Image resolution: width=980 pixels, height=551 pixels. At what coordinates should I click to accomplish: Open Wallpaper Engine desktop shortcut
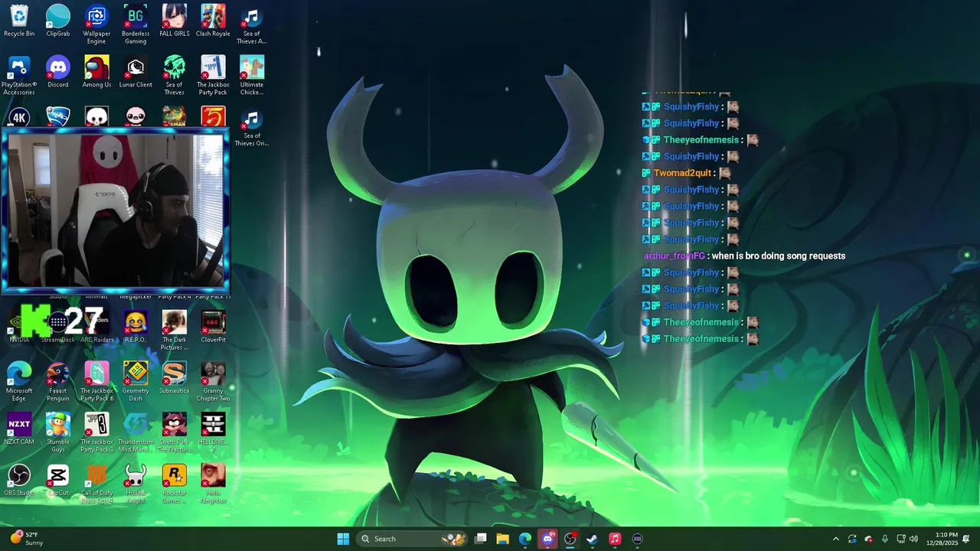click(96, 24)
